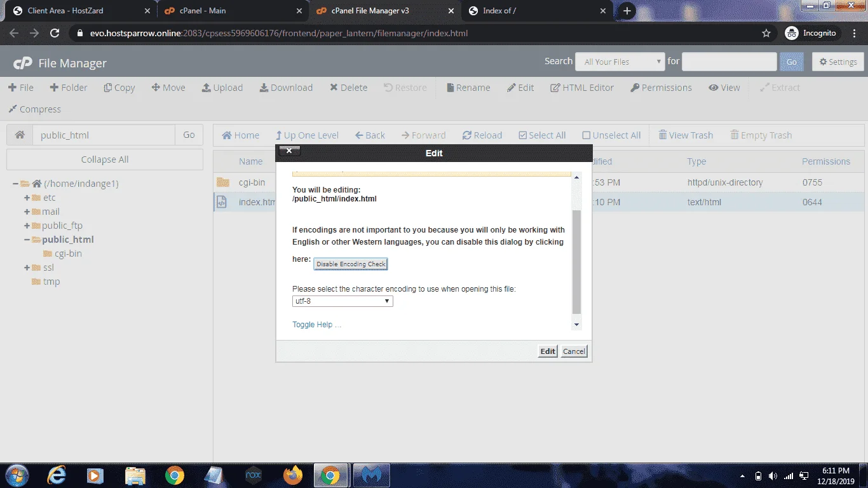Open the Permissions tool
Image resolution: width=868 pixels, height=488 pixels.
[x=661, y=88]
